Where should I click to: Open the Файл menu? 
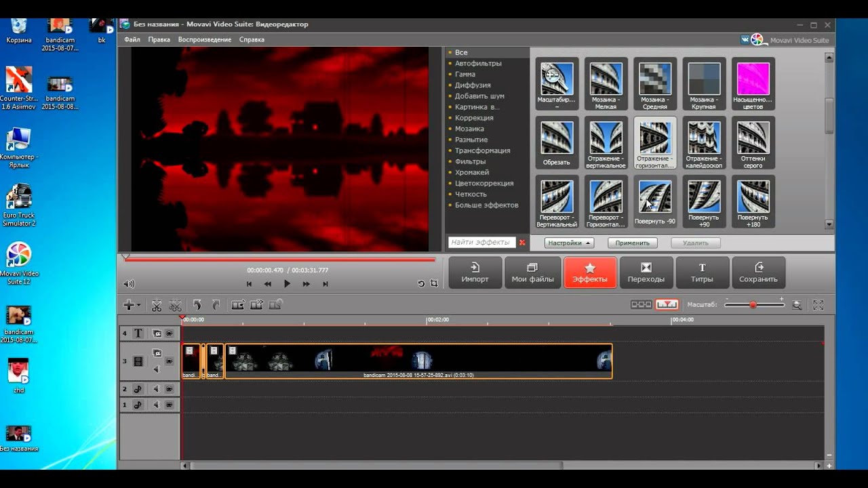click(x=132, y=39)
